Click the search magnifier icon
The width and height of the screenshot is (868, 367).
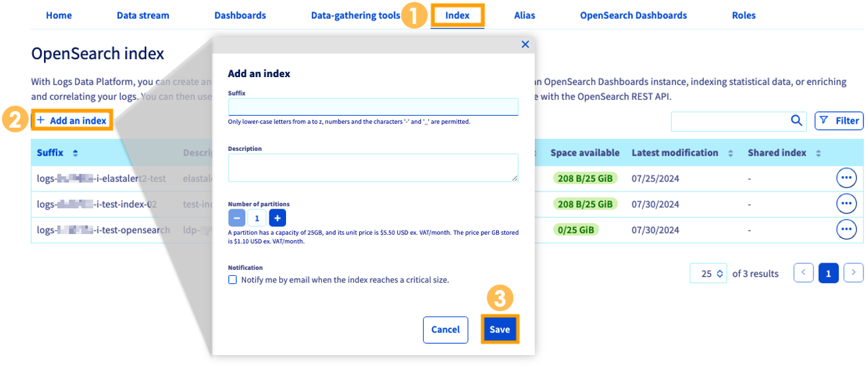pyautogui.click(x=796, y=120)
